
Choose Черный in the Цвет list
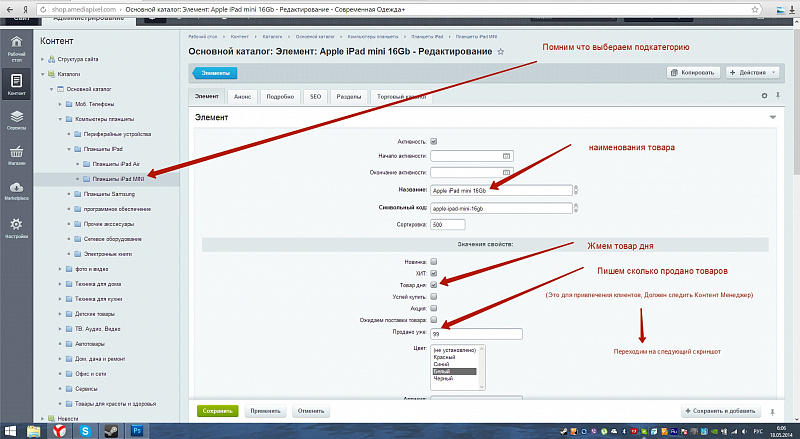(443, 379)
